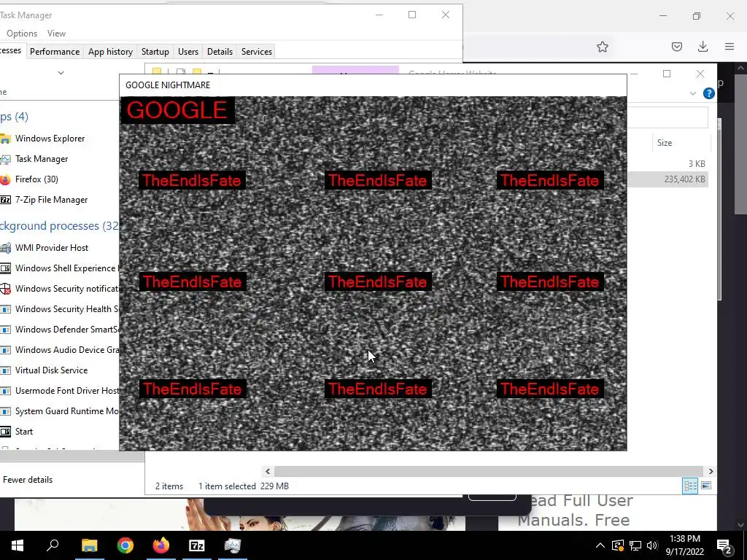Select Windows Audio Device Graph process
The image size is (747, 560).
tap(60, 350)
